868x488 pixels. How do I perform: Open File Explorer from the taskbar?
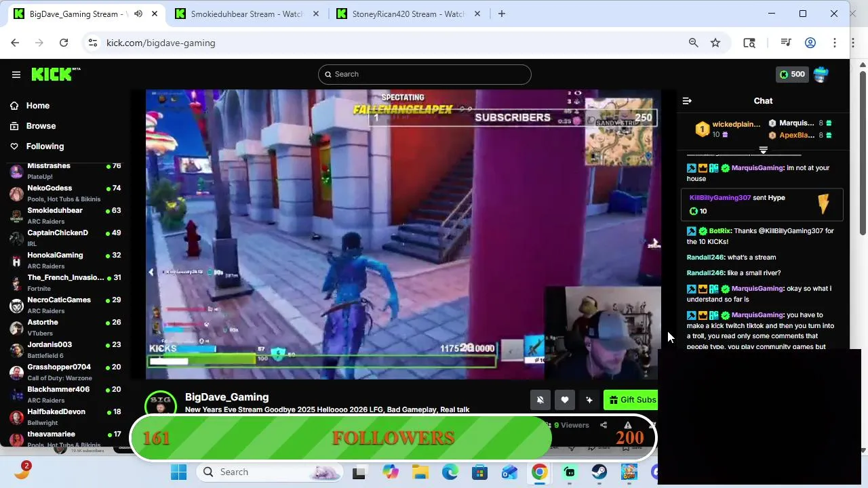point(420,472)
